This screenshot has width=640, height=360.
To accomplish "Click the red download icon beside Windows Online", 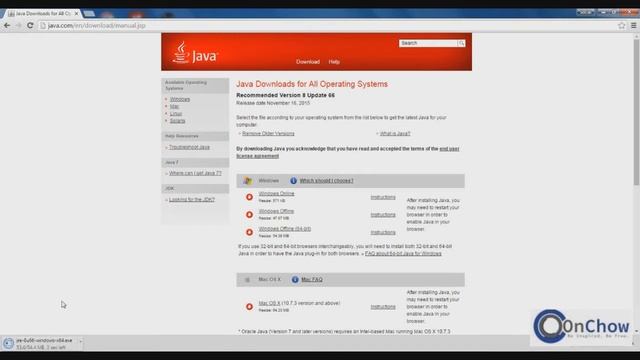I will tap(249, 197).
